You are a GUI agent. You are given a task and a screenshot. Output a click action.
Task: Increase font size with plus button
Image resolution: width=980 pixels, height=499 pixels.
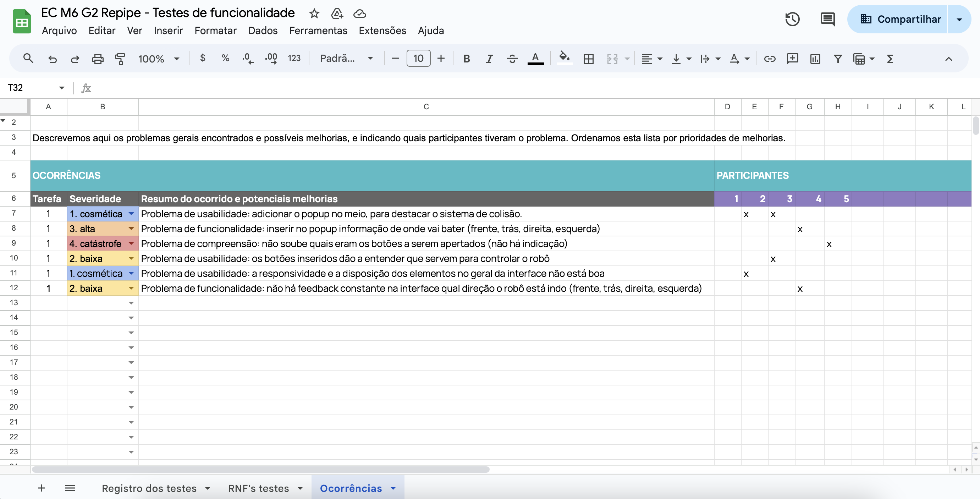pos(441,58)
